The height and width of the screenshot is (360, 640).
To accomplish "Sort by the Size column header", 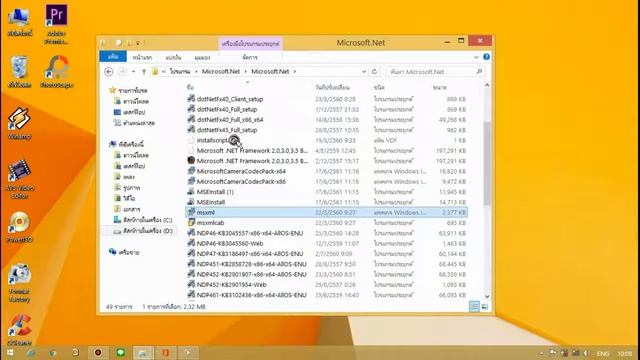I will point(440,87).
